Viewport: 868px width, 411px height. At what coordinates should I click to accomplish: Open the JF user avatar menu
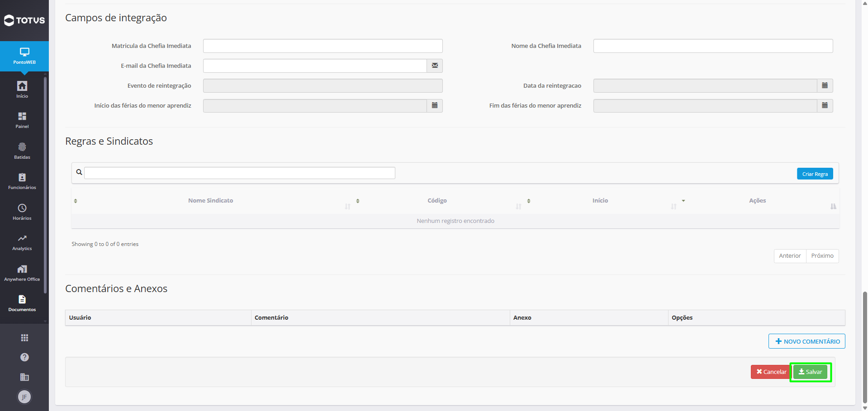pyautogui.click(x=24, y=397)
